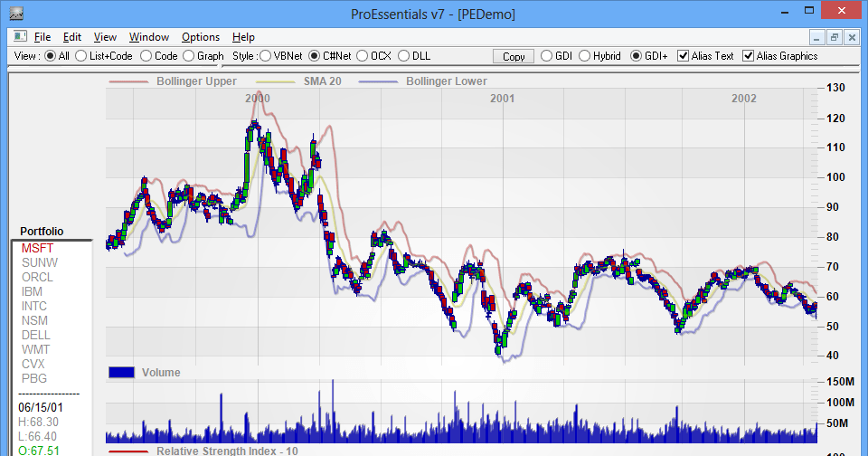Close the inner PEDemo child window

[x=851, y=37]
